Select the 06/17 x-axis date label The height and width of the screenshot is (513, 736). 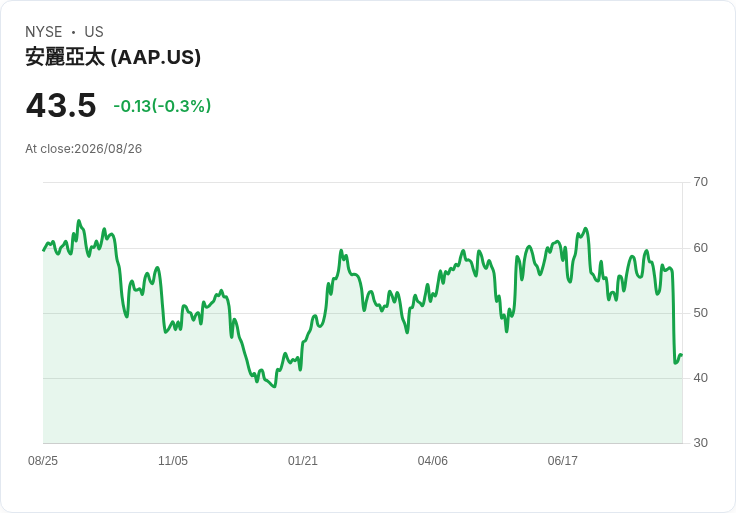click(562, 461)
